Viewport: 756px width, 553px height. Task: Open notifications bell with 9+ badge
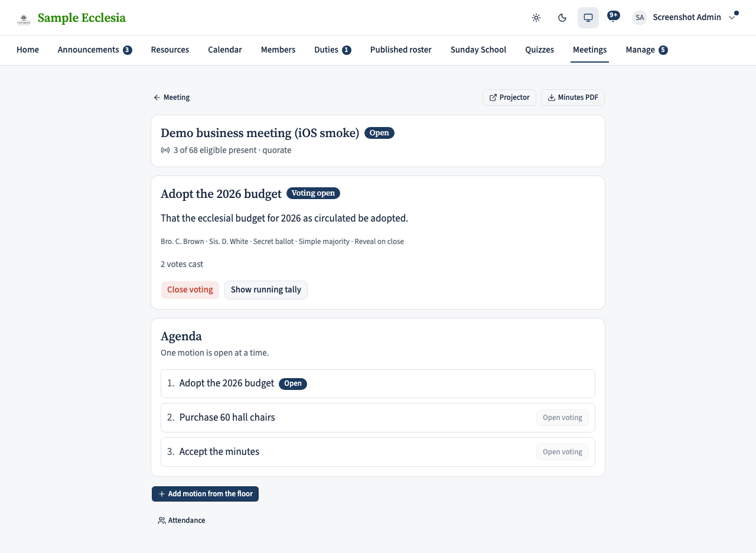pos(613,17)
